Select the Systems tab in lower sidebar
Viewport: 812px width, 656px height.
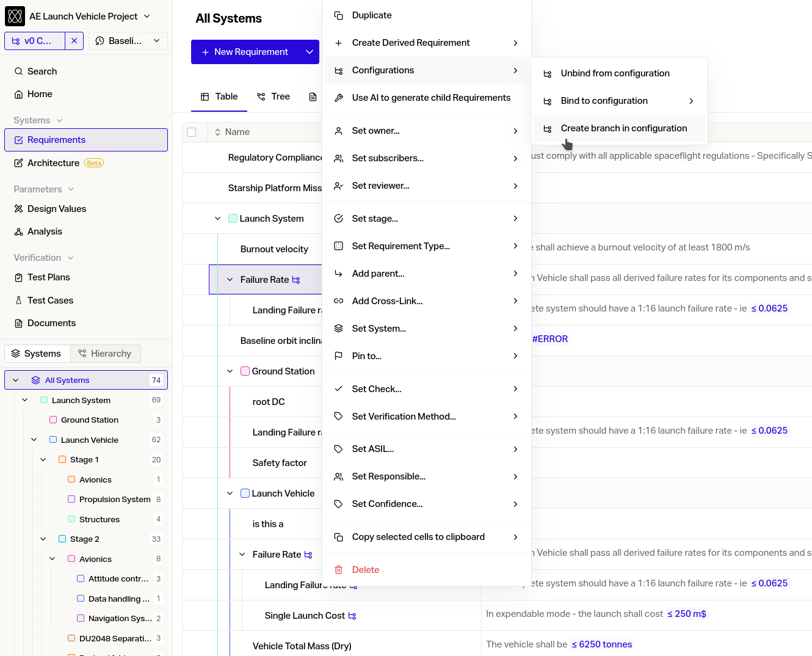point(37,354)
